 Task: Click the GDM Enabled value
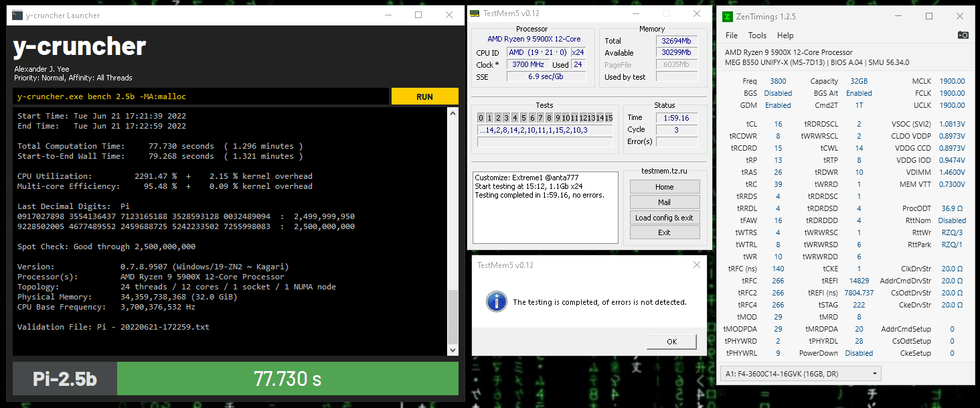[x=778, y=105]
